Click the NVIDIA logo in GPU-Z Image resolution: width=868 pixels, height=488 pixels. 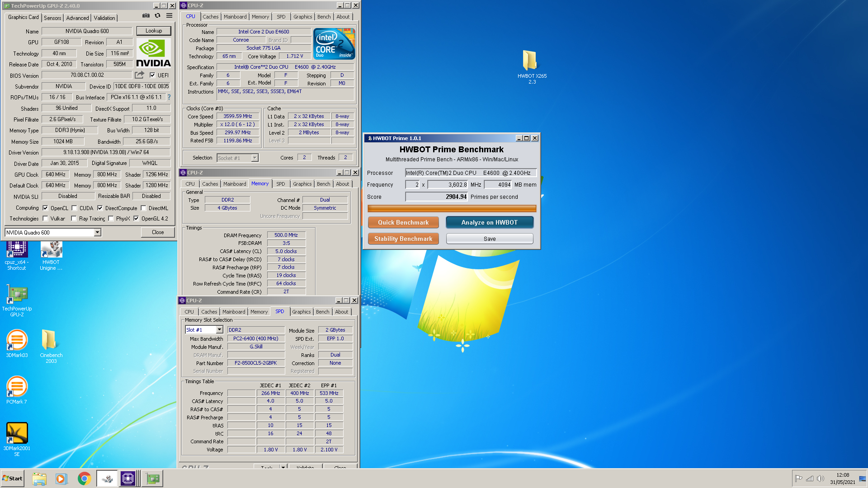point(153,53)
